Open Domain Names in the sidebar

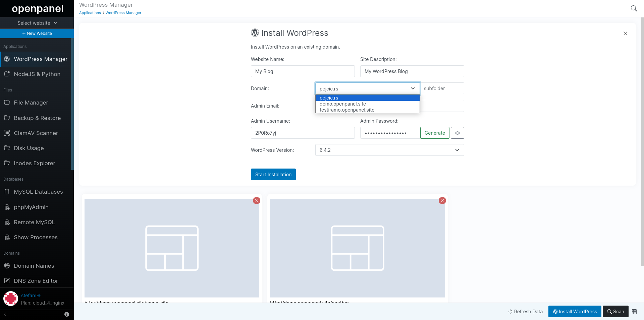[36, 266]
